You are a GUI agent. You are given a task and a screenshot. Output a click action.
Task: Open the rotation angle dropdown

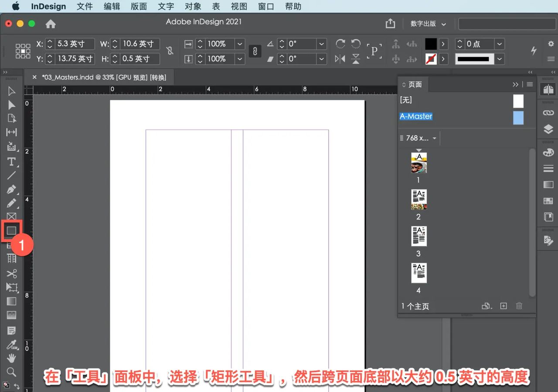321,44
